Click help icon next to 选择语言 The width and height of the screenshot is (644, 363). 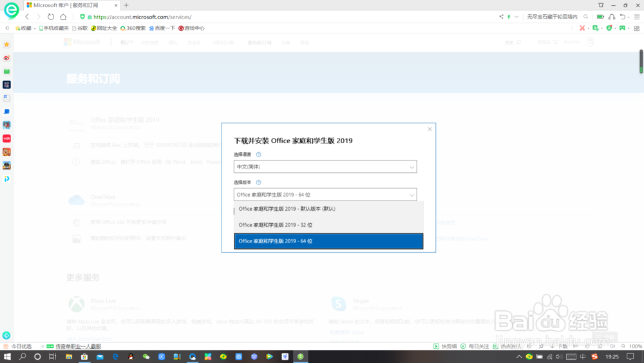click(258, 155)
